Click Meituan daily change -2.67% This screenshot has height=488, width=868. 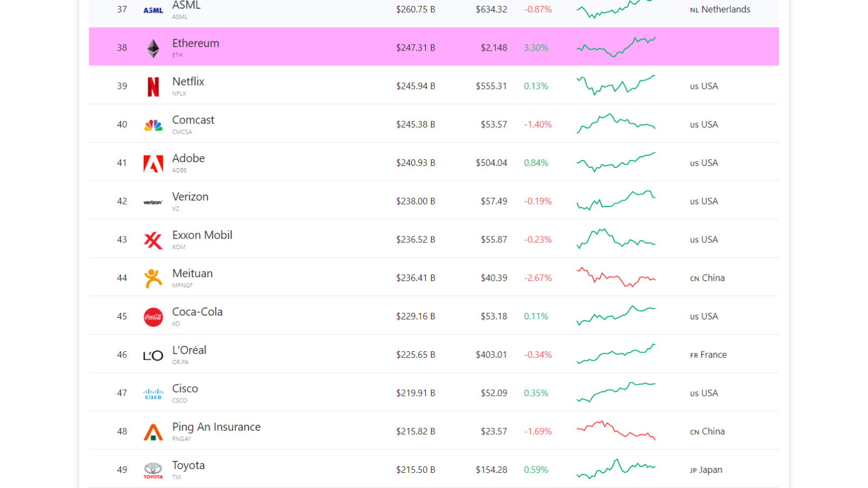coord(538,278)
